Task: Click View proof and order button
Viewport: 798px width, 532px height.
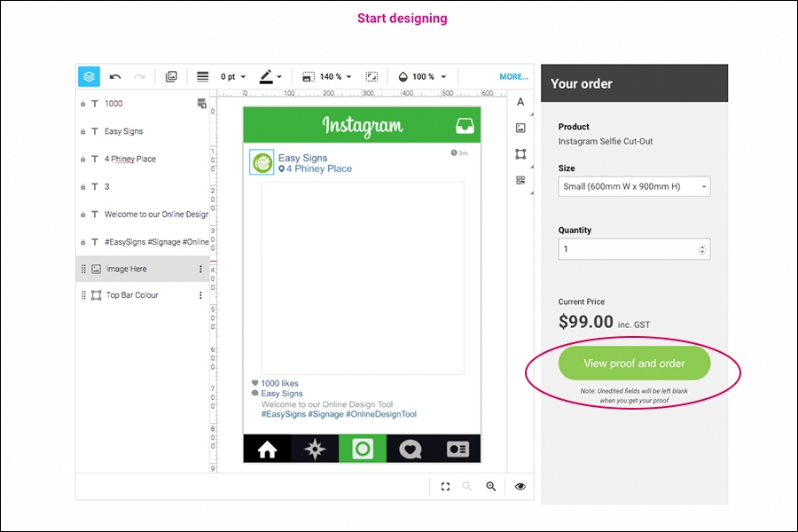Action: point(634,364)
